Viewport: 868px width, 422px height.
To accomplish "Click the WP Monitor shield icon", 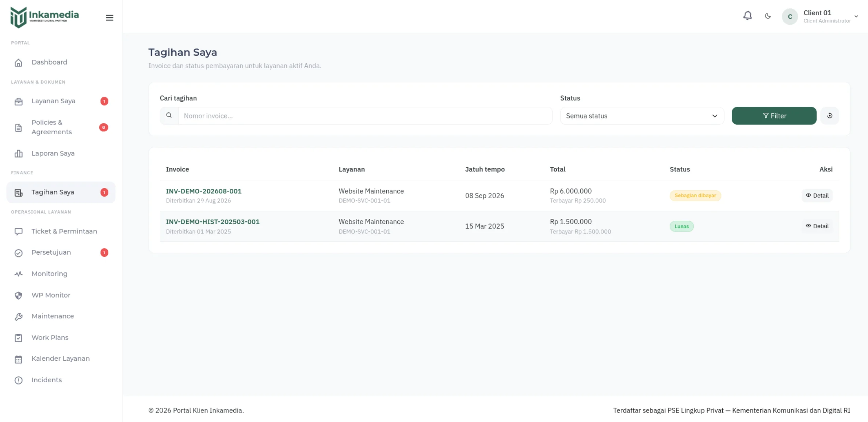I will coord(18,295).
